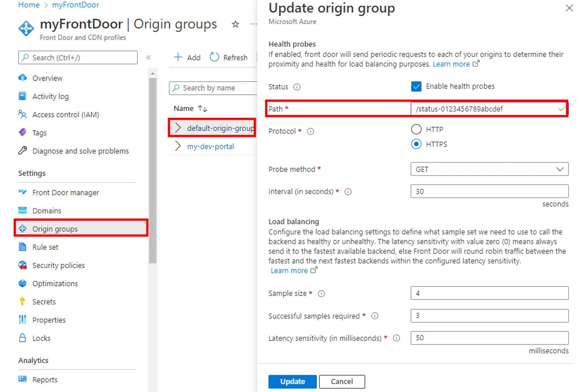Image resolution: width=588 pixels, height=392 pixels.
Task: Sort the list by Name arrows
Action: tap(203, 108)
